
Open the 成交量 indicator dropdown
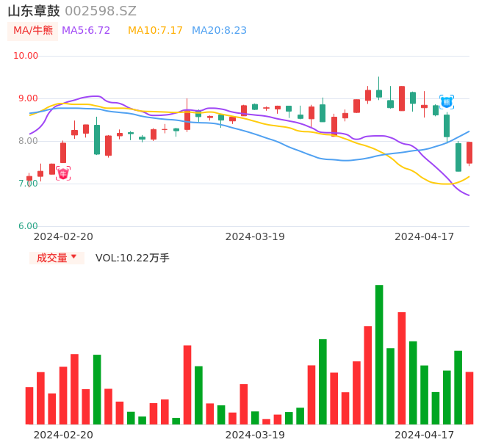57,258
